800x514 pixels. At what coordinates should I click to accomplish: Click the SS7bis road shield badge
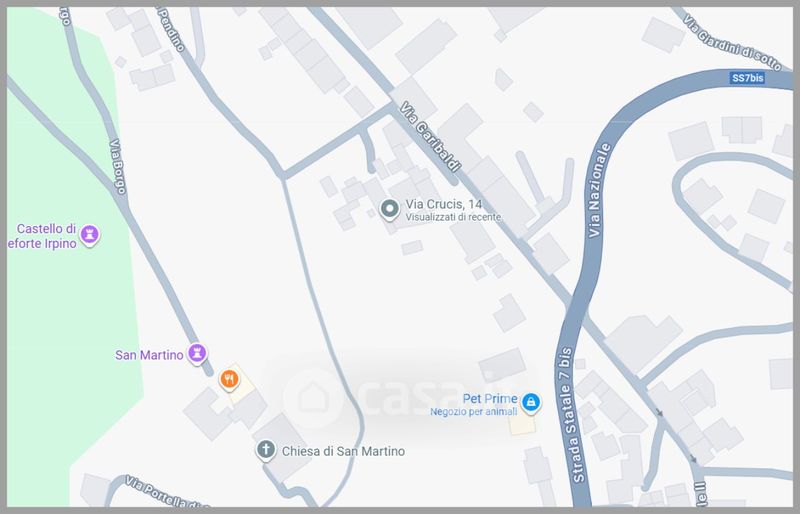tap(747, 78)
